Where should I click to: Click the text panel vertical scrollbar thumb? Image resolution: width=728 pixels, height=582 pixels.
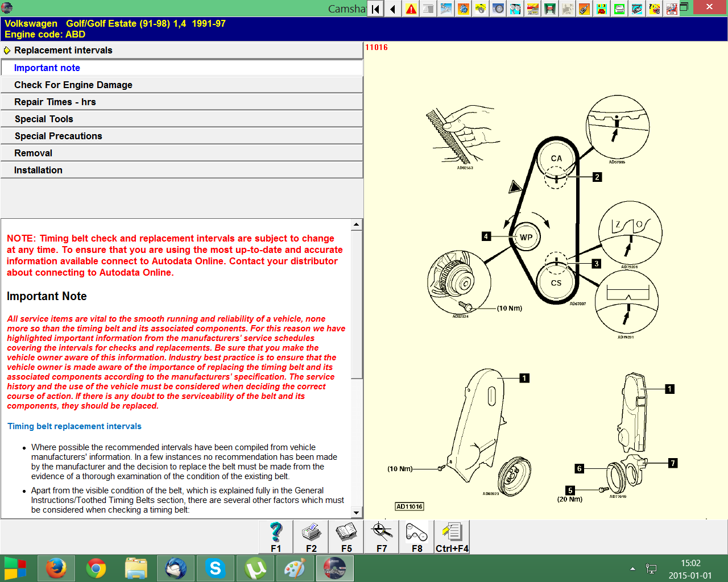pyautogui.click(x=357, y=304)
